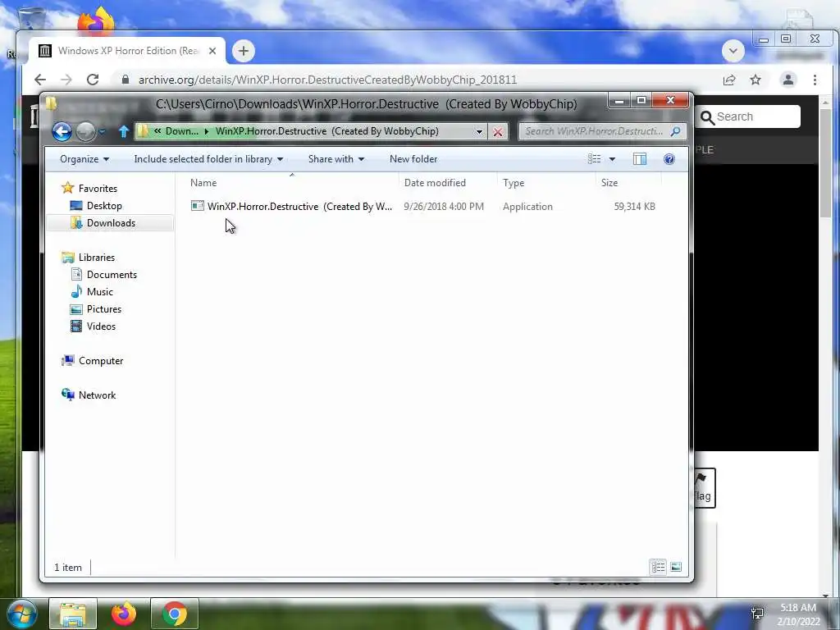Open the Chrome profile avatar icon

click(x=788, y=80)
